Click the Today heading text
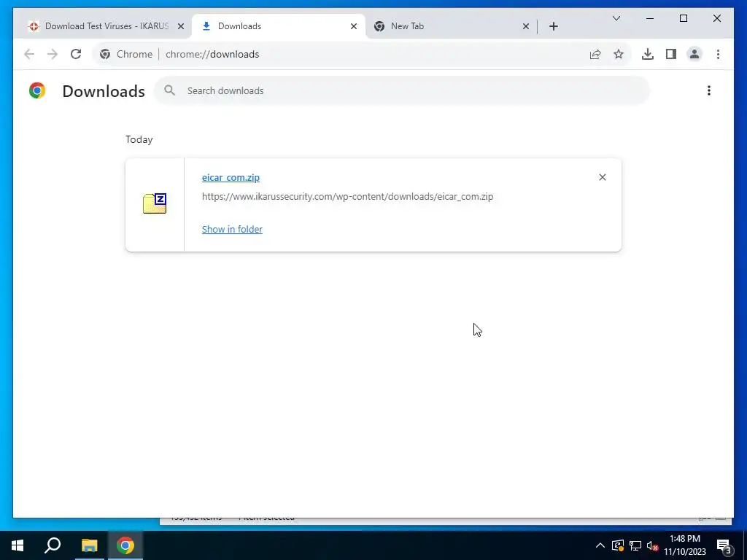The height and width of the screenshot is (560, 747). click(139, 139)
